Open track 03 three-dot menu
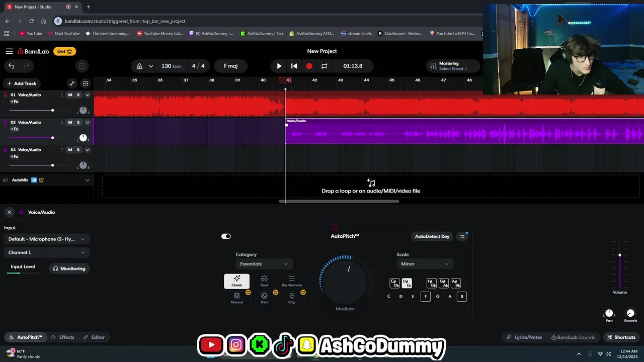 click(62, 150)
